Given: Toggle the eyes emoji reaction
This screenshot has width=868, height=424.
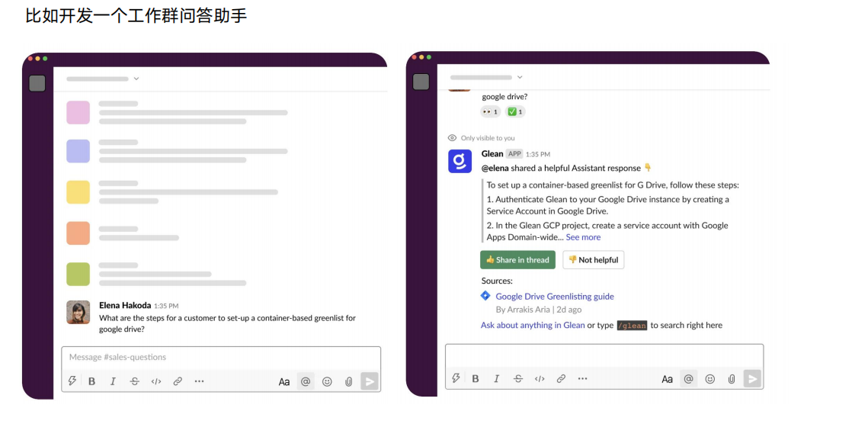Looking at the screenshot, I should 490,112.
